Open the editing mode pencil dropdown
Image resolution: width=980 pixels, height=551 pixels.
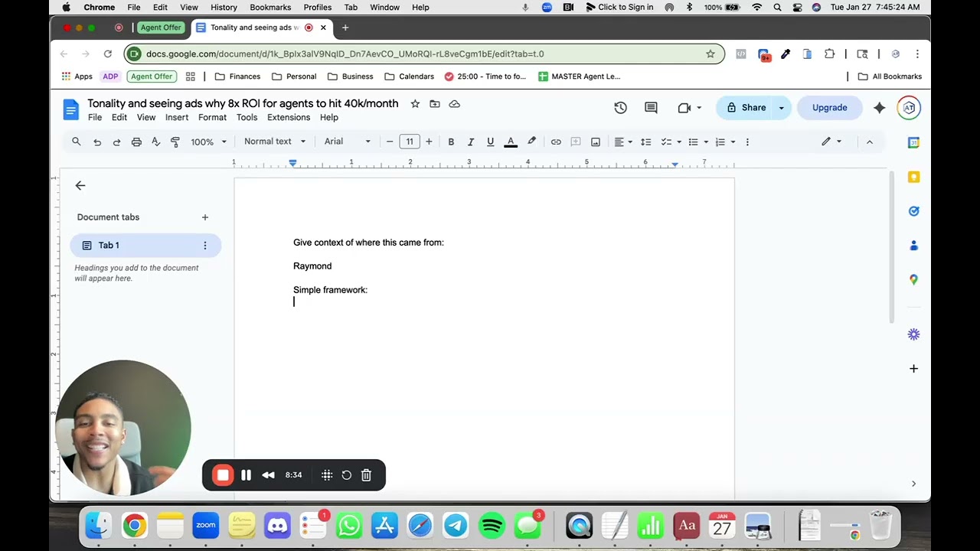(x=831, y=142)
